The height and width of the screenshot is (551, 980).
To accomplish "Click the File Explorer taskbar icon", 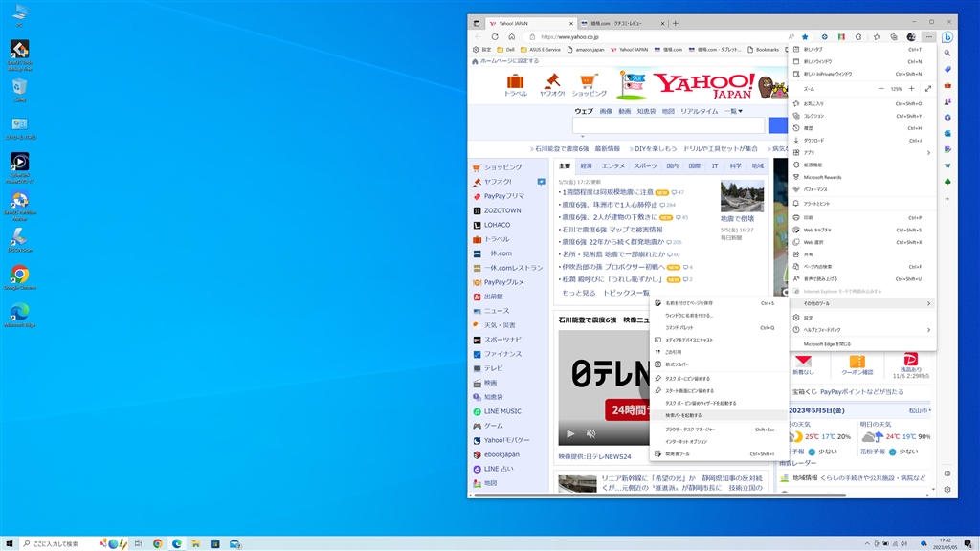I will (195, 543).
